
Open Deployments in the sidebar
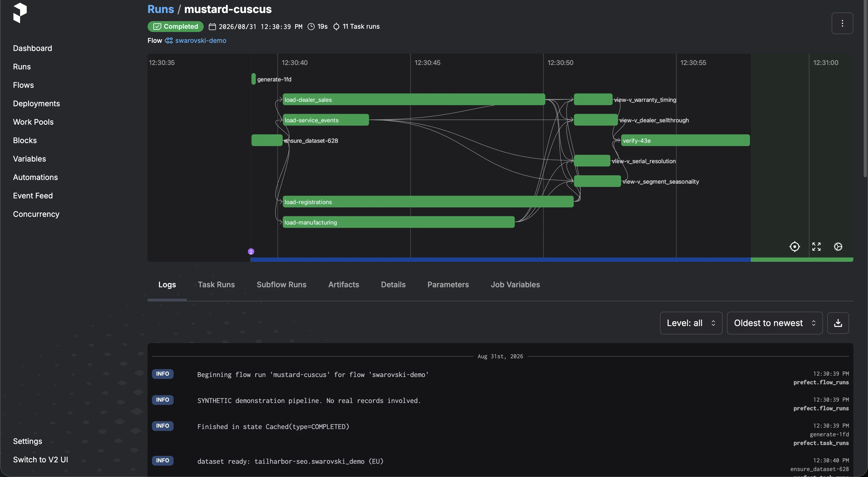tap(36, 104)
